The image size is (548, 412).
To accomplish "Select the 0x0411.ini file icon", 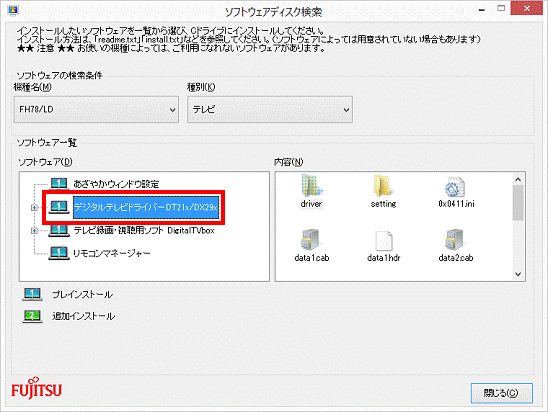I will (x=455, y=187).
